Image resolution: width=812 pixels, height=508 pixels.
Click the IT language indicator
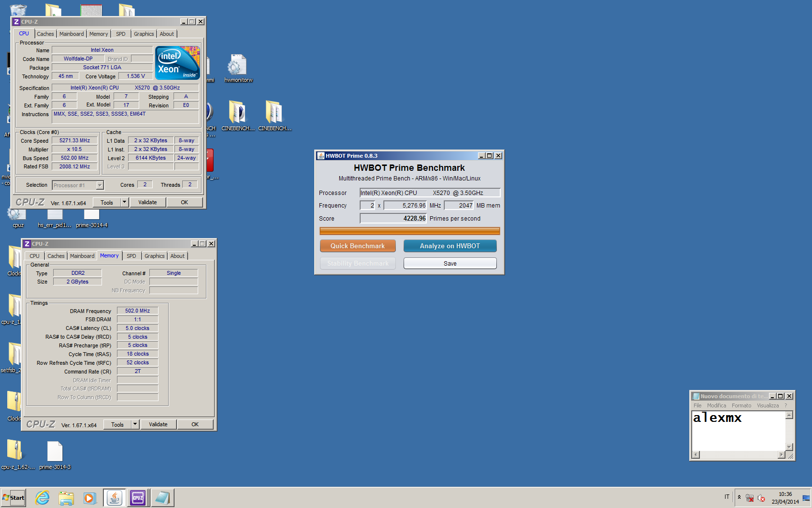[726, 497]
